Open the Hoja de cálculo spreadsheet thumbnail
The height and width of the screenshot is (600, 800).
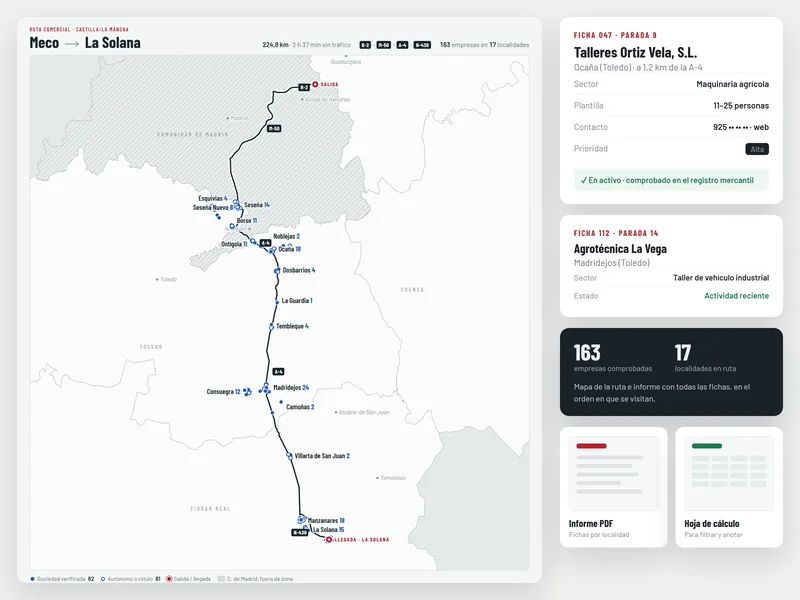click(x=729, y=473)
